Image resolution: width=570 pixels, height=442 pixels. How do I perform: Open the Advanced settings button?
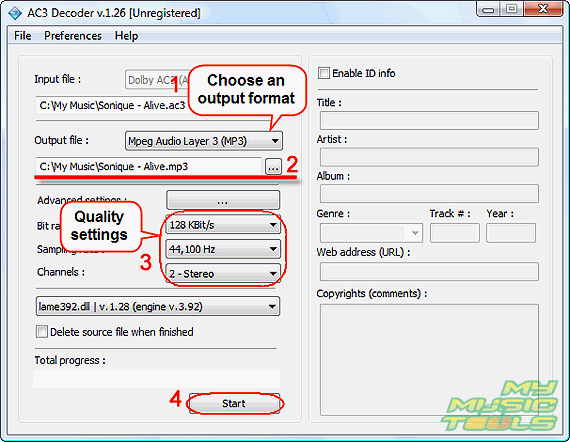(x=223, y=200)
